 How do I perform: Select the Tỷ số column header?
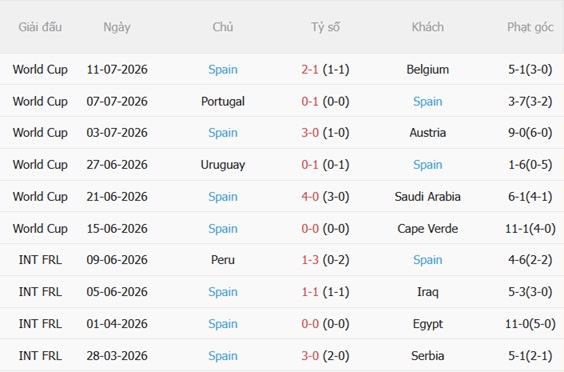tap(325, 27)
